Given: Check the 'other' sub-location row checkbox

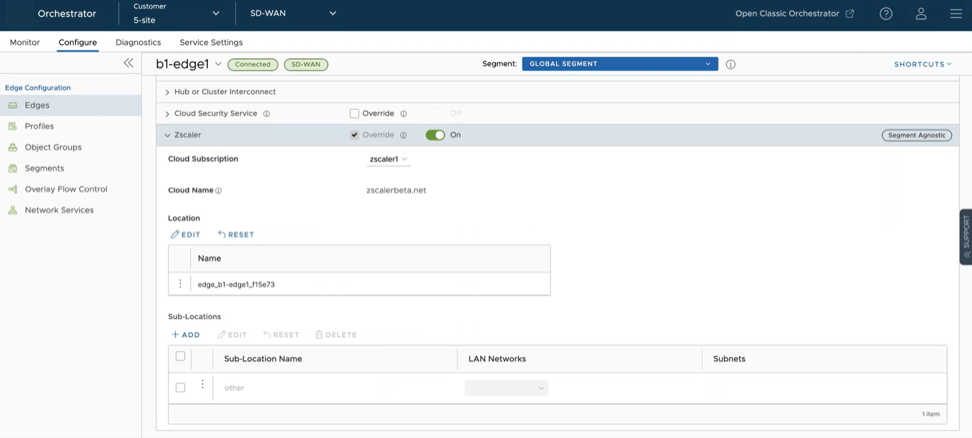Looking at the screenshot, I should point(180,388).
